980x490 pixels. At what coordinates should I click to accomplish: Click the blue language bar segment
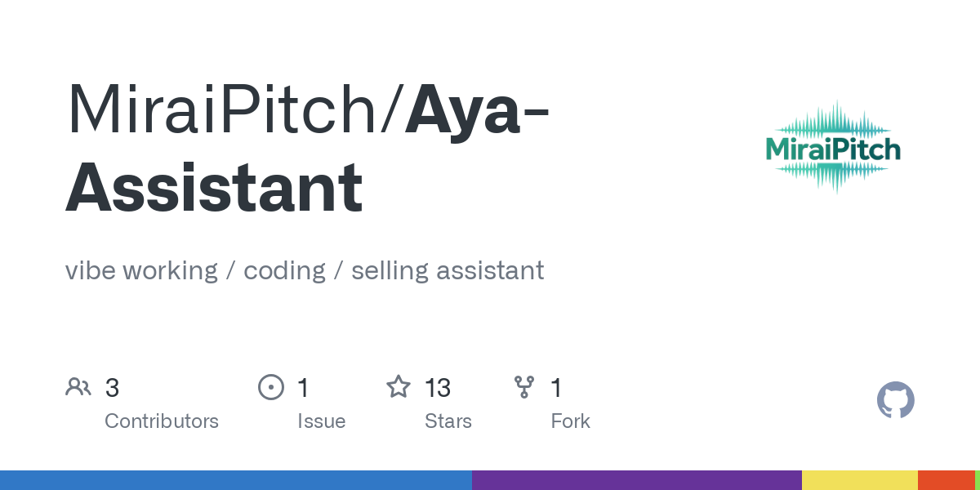236,480
